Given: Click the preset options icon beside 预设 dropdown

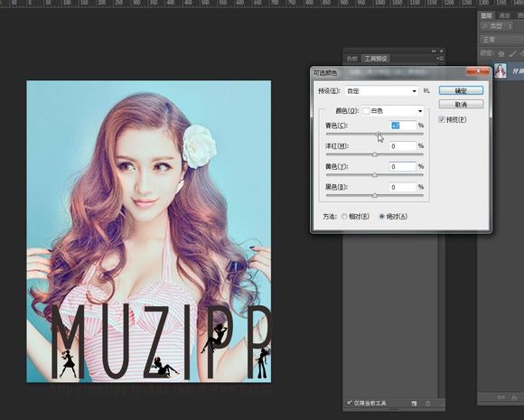Looking at the screenshot, I should click(x=426, y=90).
